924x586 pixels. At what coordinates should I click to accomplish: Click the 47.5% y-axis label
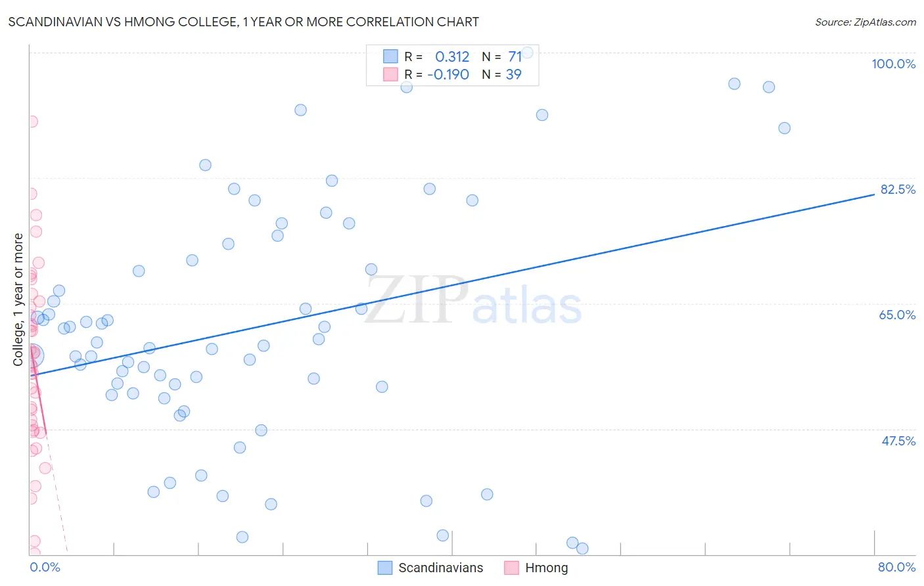click(x=898, y=441)
